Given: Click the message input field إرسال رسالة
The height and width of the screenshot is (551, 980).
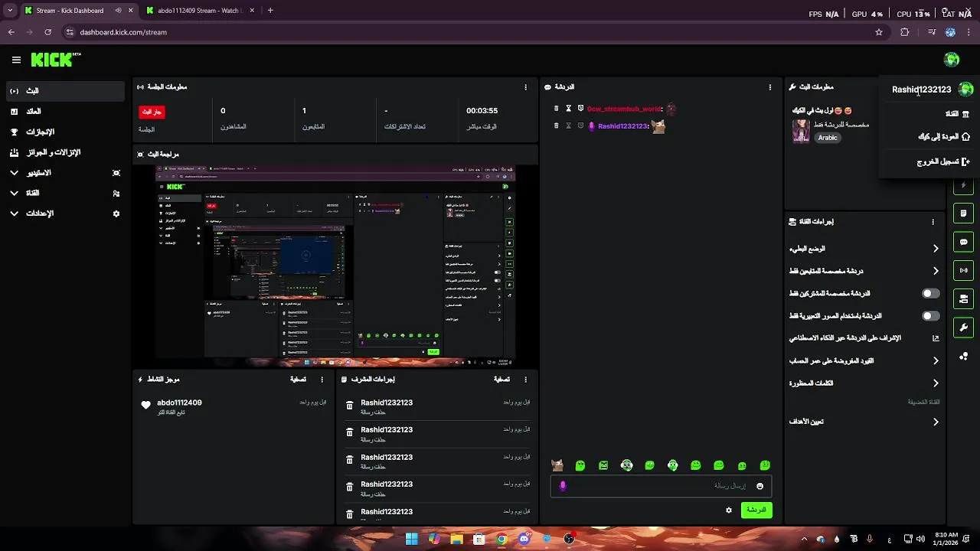Looking at the screenshot, I should point(660,486).
